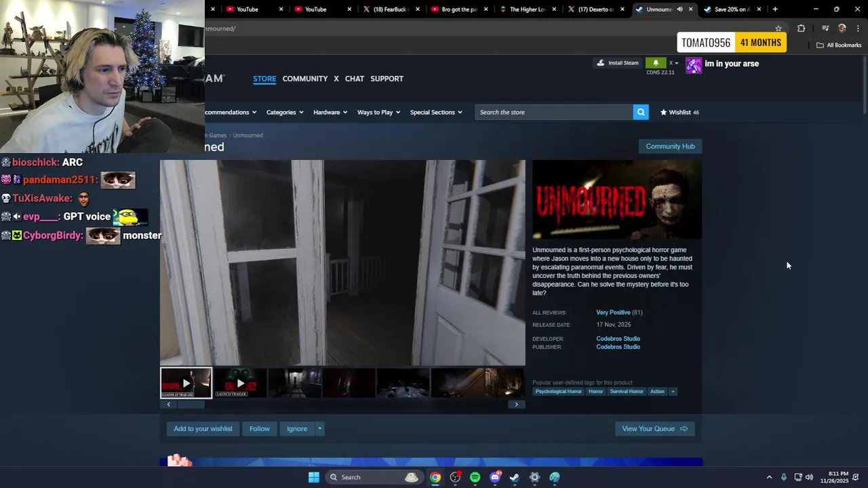Open the COMMUNITY menu

click(x=305, y=79)
